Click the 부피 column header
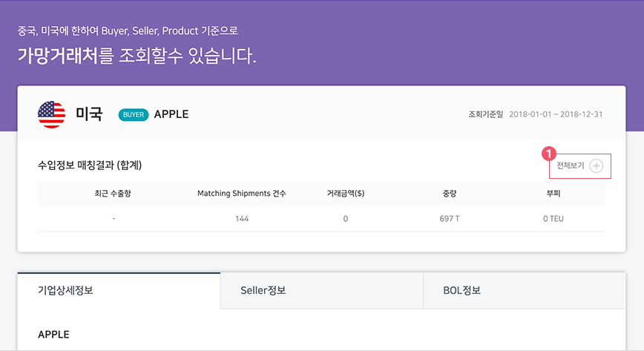This screenshot has height=351, width=644. click(553, 193)
